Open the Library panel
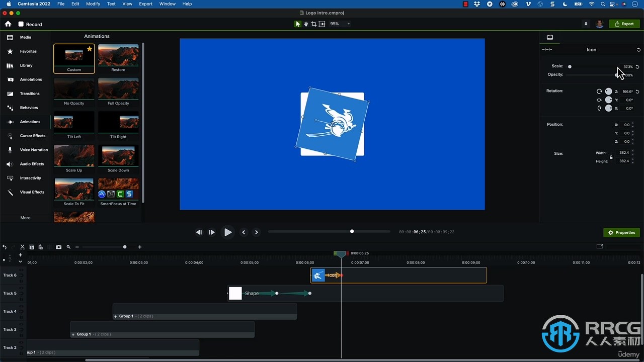Image resolution: width=644 pixels, height=362 pixels. [x=25, y=65]
